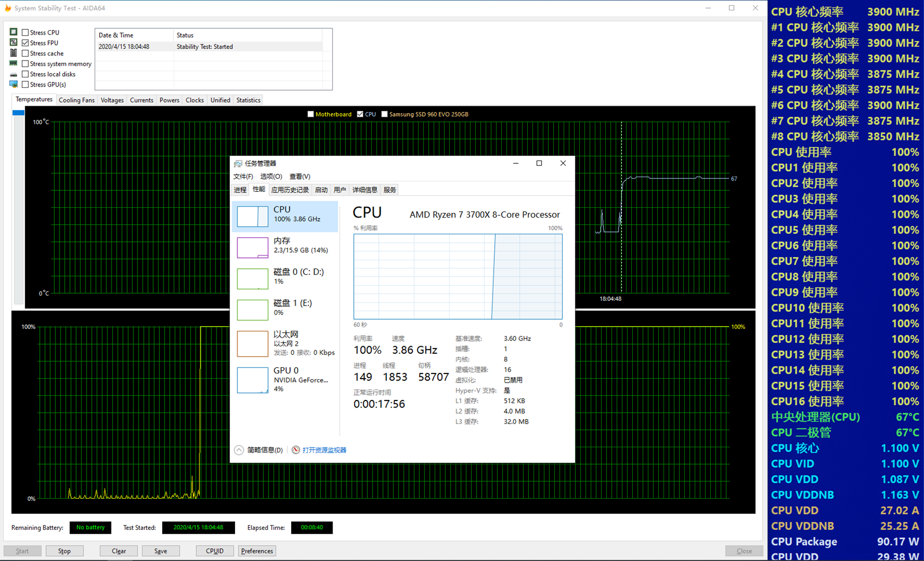Viewport: 924px width, 561px height.
Task: Click the CPU thumbnail graph in Task Manager
Action: point(252,216)
